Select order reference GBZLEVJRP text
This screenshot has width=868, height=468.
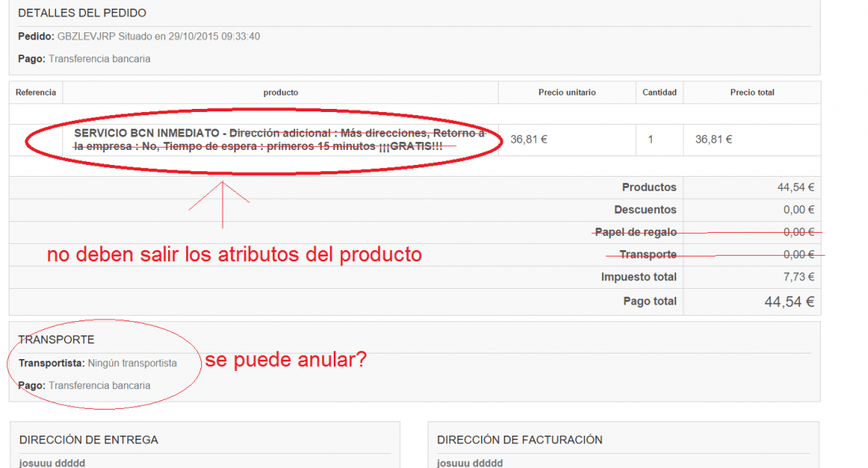(x=86, y=36)
